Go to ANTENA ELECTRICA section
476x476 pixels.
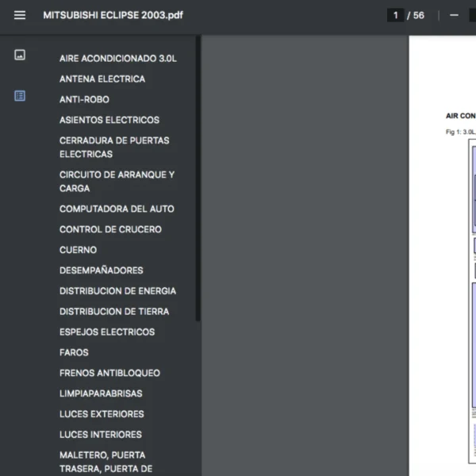[x=102, y=79]
